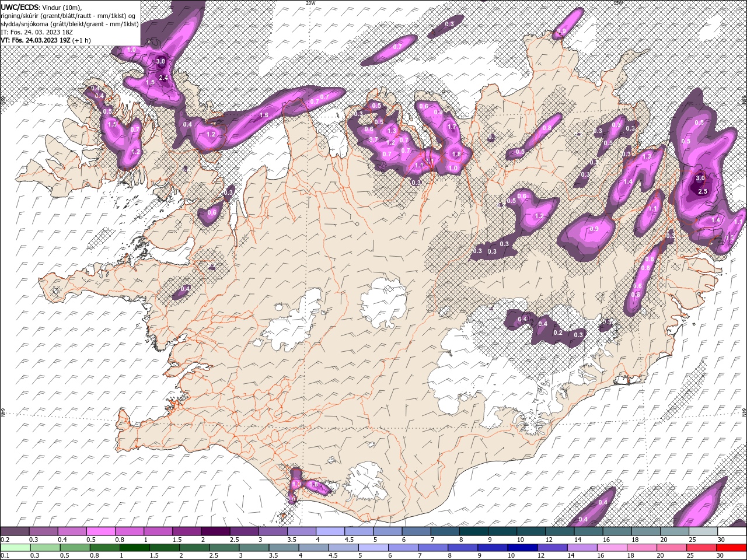Click the 'IT: Fös. 24. 03. 2023 18Z' line
Screen dimensions: 747x560
click(37, 32)
